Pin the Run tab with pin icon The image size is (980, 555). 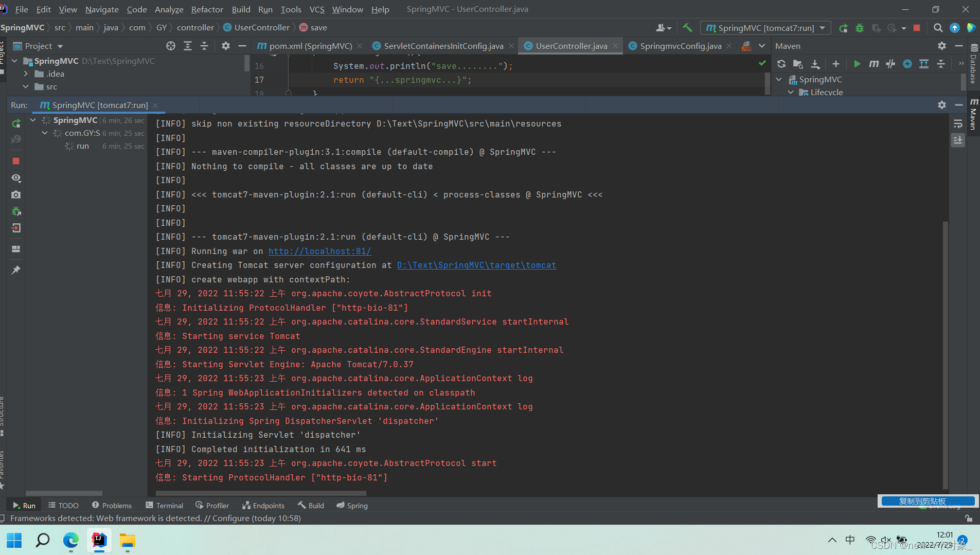tap(16, 270)
